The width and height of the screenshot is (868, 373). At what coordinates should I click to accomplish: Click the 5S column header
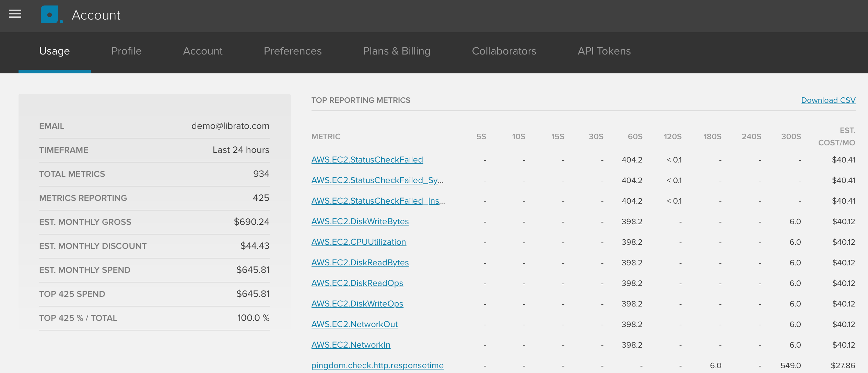481,137
